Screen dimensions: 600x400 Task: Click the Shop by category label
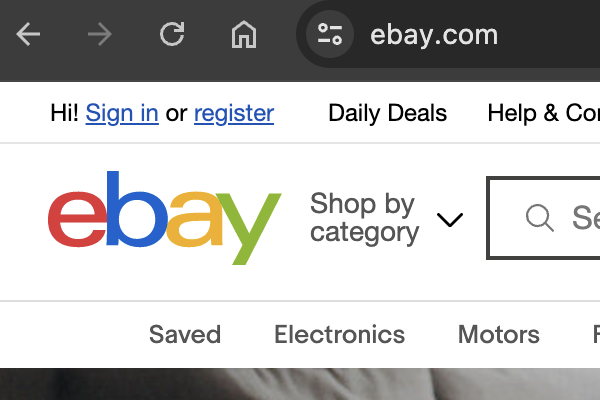(364, 218)
